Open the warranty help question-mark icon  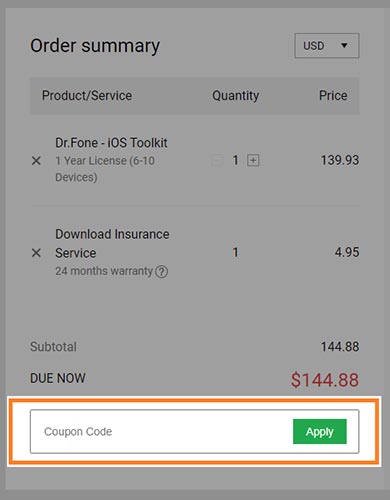point(162,272)
